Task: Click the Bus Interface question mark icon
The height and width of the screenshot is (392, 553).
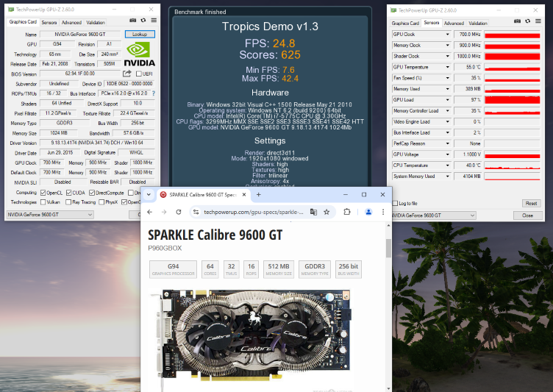Action: (154, 93)
